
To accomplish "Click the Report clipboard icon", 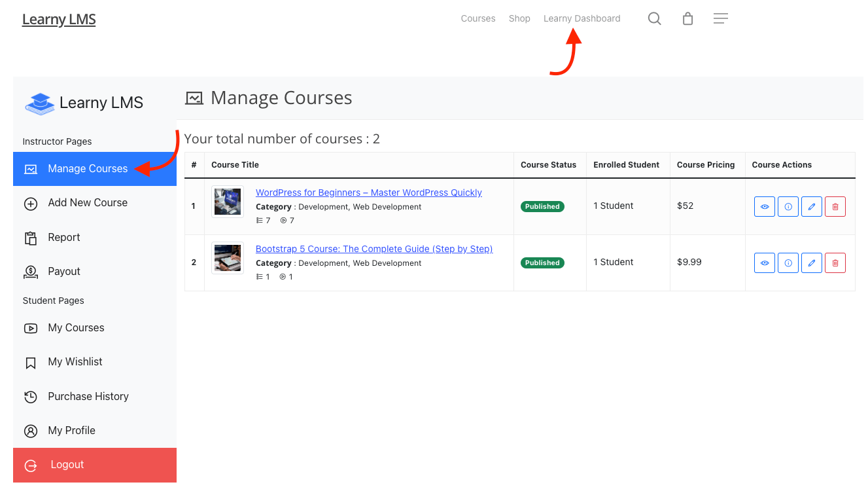I will [31, 238].
